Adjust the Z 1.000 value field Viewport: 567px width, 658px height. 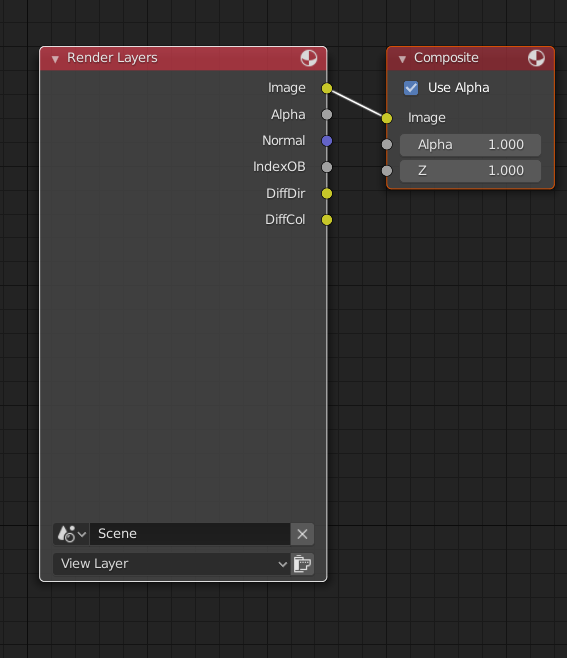click(470, 171)
